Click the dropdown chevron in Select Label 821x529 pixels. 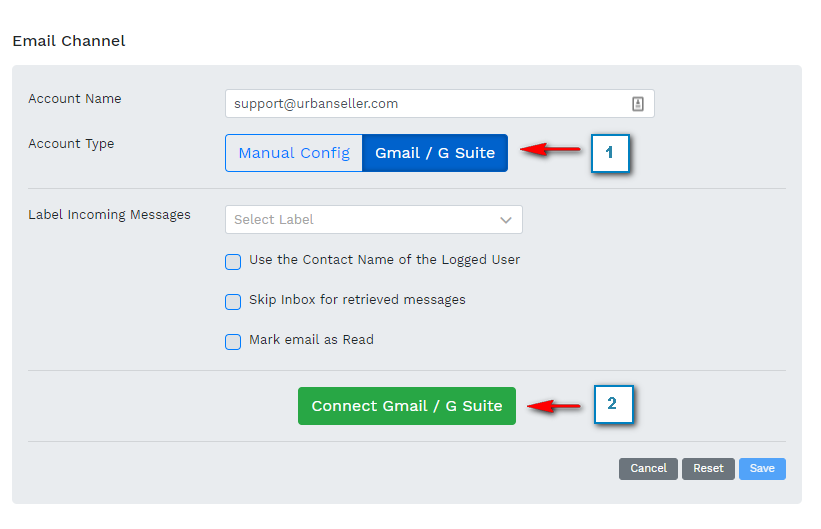click(x=506, y=220)
